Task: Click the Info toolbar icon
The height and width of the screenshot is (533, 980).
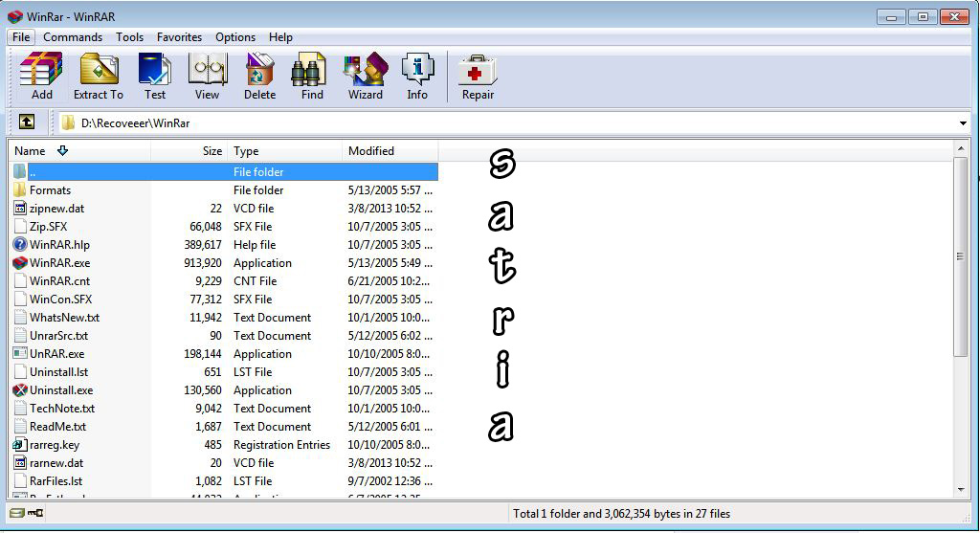Action: [417, 69]
